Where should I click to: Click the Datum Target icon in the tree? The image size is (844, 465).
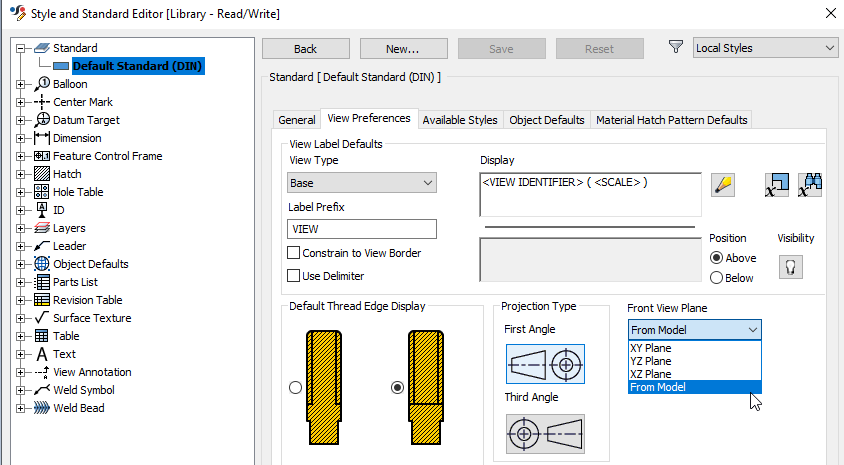pos(42,119)
